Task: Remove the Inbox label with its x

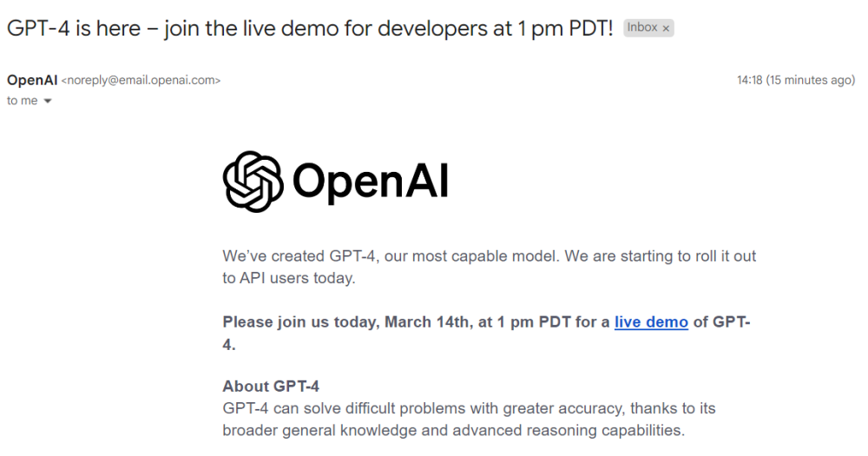Action: (666, 29)
